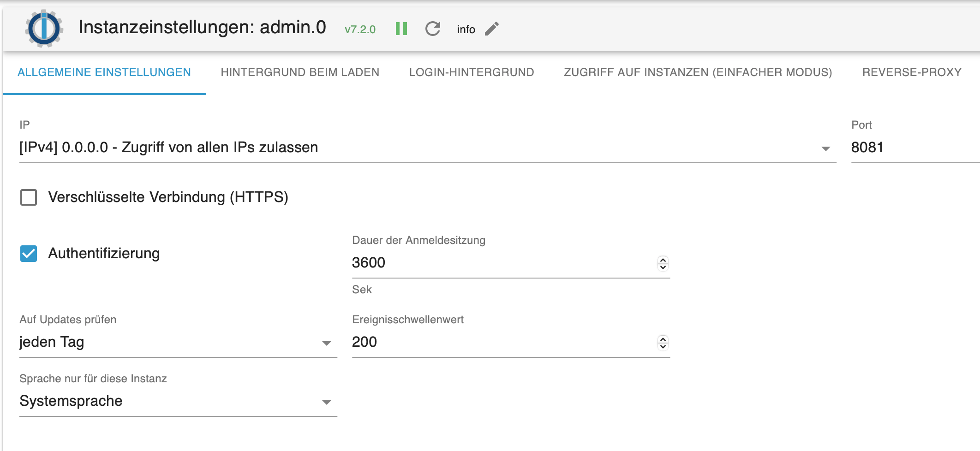Restart the instance with reload icon

click(433, 29)
